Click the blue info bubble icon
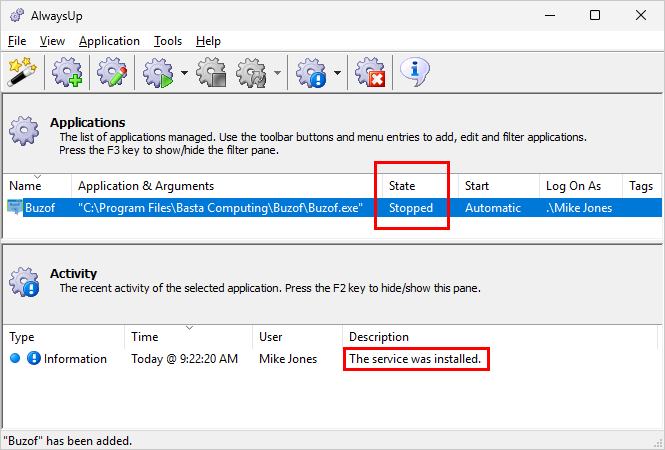This screenshot has width=665, height=450. tap(415, 72)
